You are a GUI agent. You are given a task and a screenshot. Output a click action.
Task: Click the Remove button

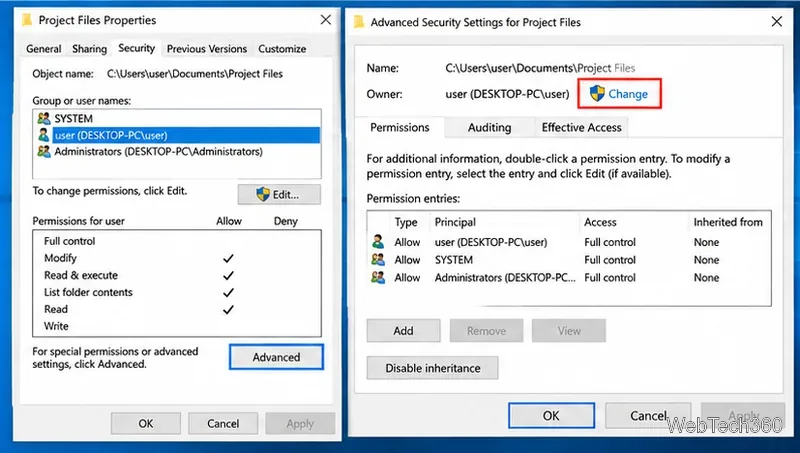coord(486,331)
